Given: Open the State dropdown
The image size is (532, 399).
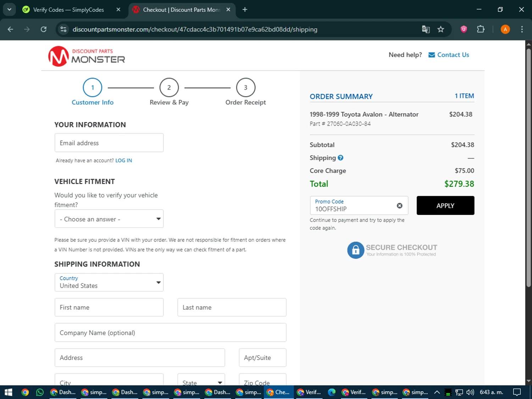Looking at the screenshot, I should point(201,379).
